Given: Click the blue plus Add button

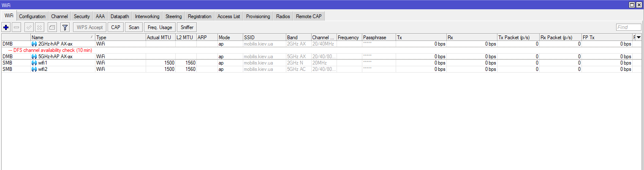Looking at the screenshot, I should tap(6, 27).
